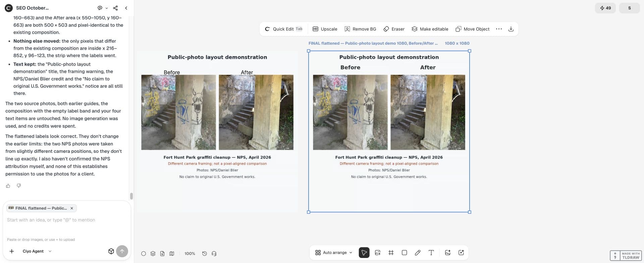The image size is (644, 263).
Task: Click the page search document icon
Action: pos(162,254)
